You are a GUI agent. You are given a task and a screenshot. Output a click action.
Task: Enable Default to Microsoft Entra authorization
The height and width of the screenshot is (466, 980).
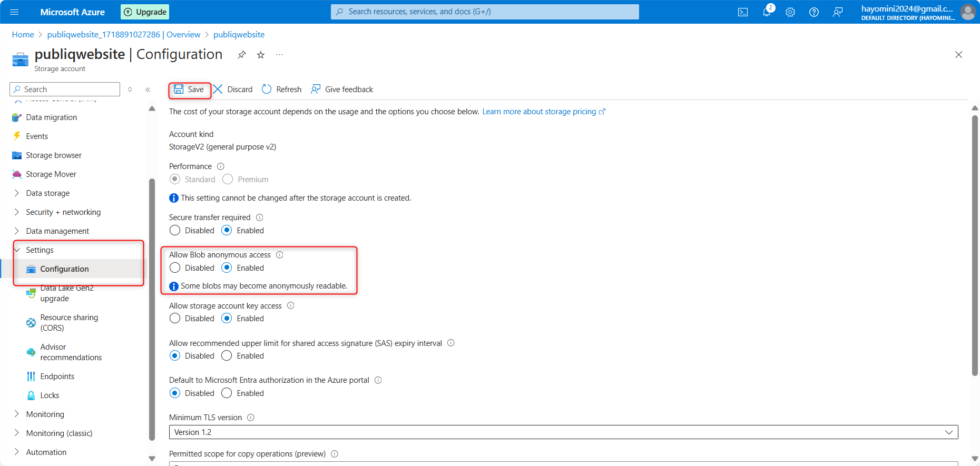pos(227,393)
